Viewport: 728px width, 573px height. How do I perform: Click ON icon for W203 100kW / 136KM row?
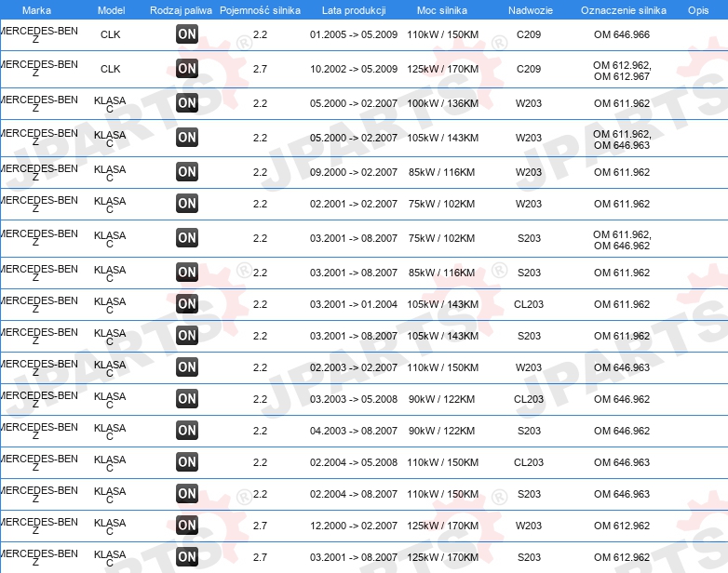[187, 102]
